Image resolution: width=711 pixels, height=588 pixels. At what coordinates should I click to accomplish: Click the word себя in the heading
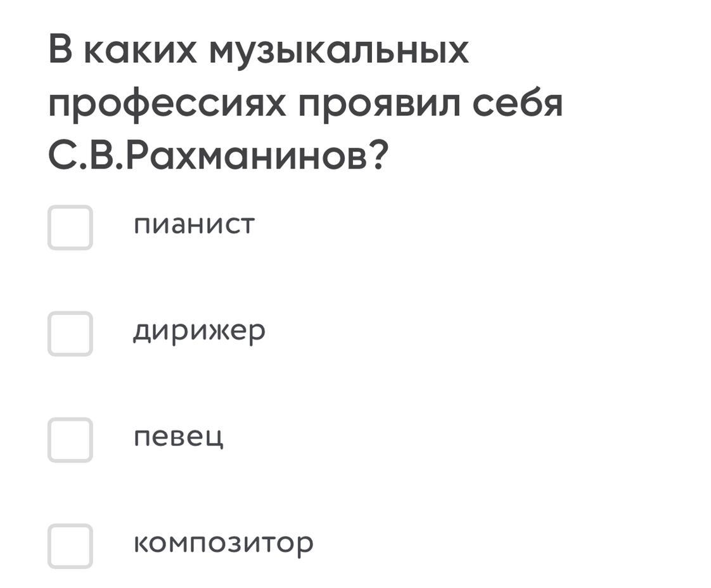pyautogui.click(x=517, y=103)
